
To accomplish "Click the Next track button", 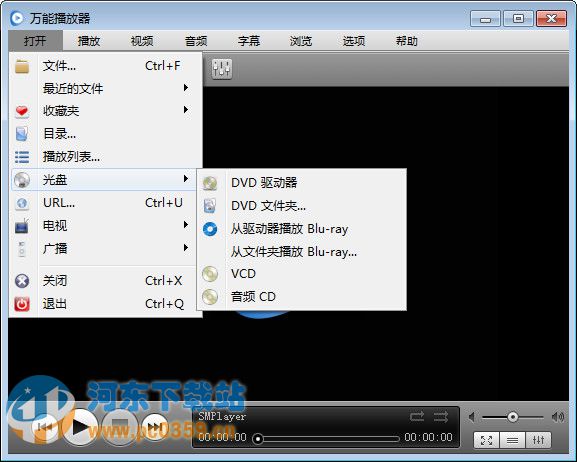I will click(155, 427).
